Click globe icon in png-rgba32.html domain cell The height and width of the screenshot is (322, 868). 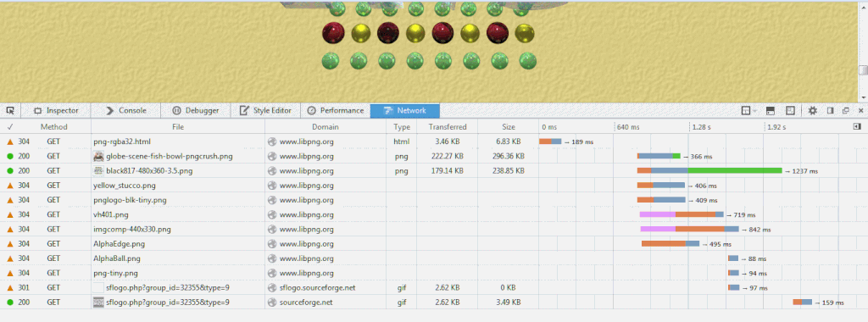coord(272,142)
